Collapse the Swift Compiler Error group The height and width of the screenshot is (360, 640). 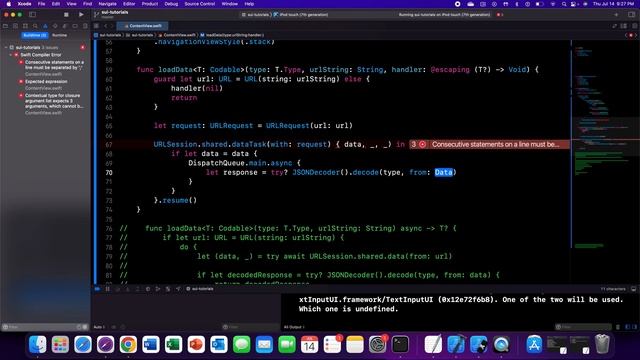coord(11,55)
